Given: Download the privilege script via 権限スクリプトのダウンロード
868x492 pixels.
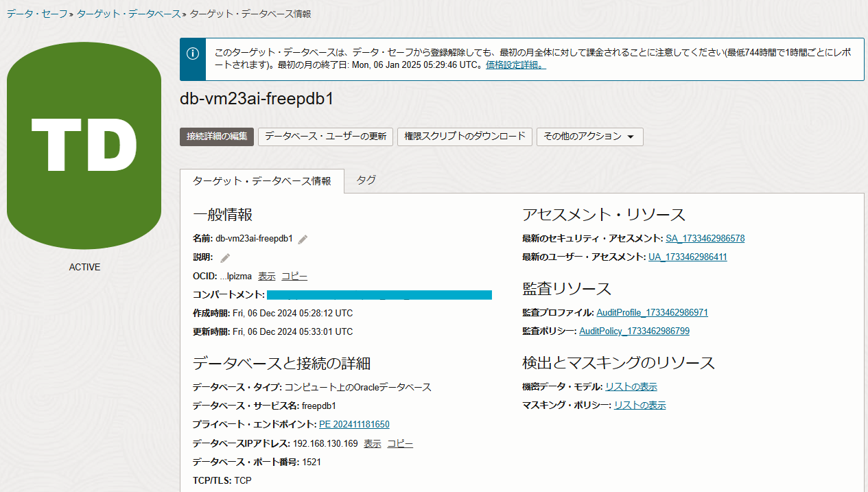Looking at the screenshot, I should [x=465, y=137].
